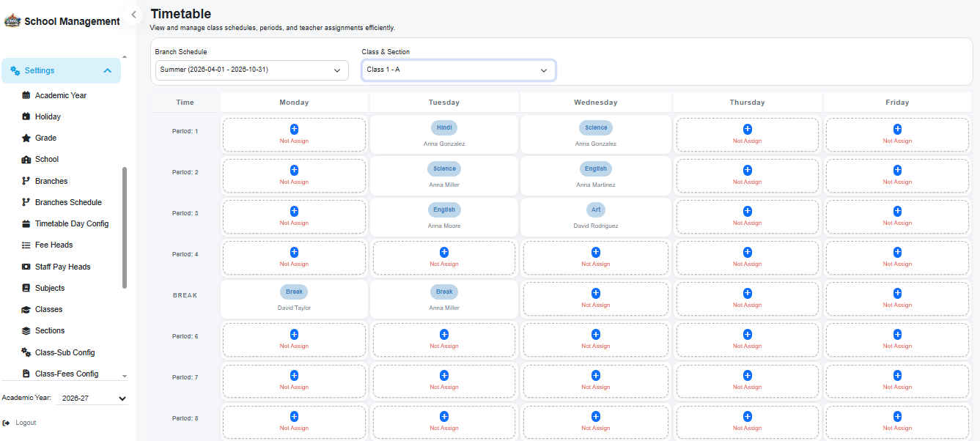980x441 pixels.
Task: Click the 'Period: 4' row label
Action: tap(185, 254)
